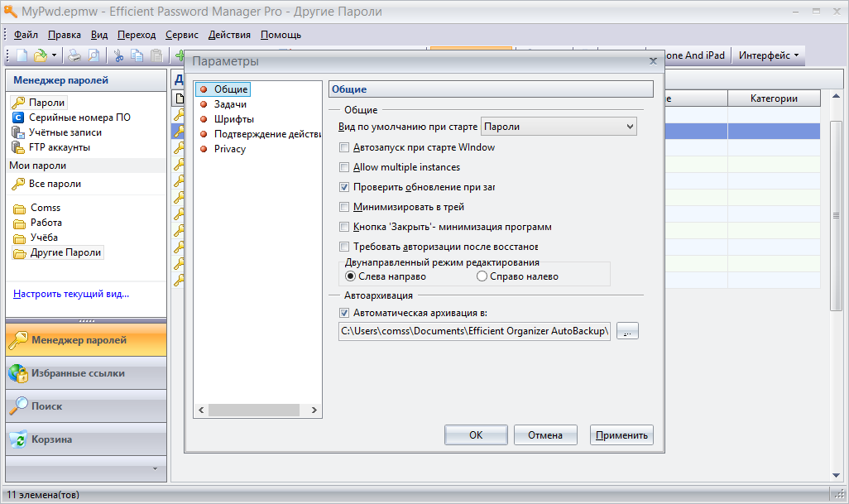Click the Применить button
Viewport: 849px width, 504px height.
point(621,435)
